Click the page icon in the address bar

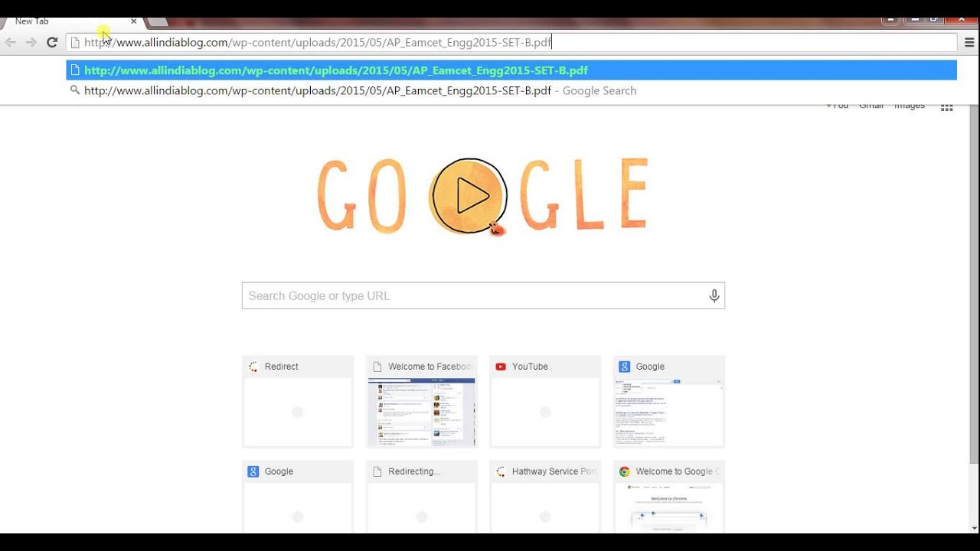tap(75, 42)
